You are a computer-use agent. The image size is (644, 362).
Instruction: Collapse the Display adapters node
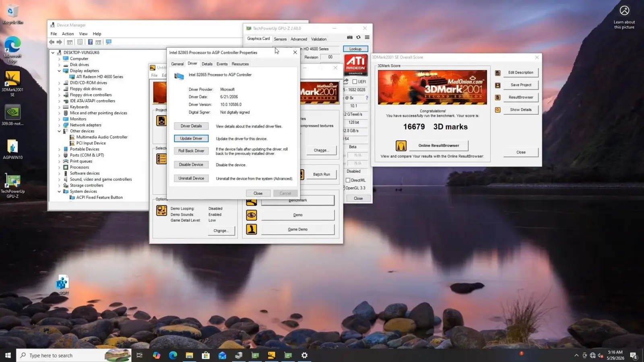pyautogui.click(x=59, y=71)
